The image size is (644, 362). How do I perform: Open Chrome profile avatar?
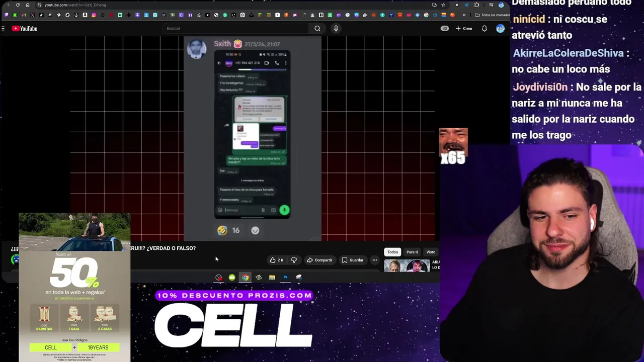(501, 5)
